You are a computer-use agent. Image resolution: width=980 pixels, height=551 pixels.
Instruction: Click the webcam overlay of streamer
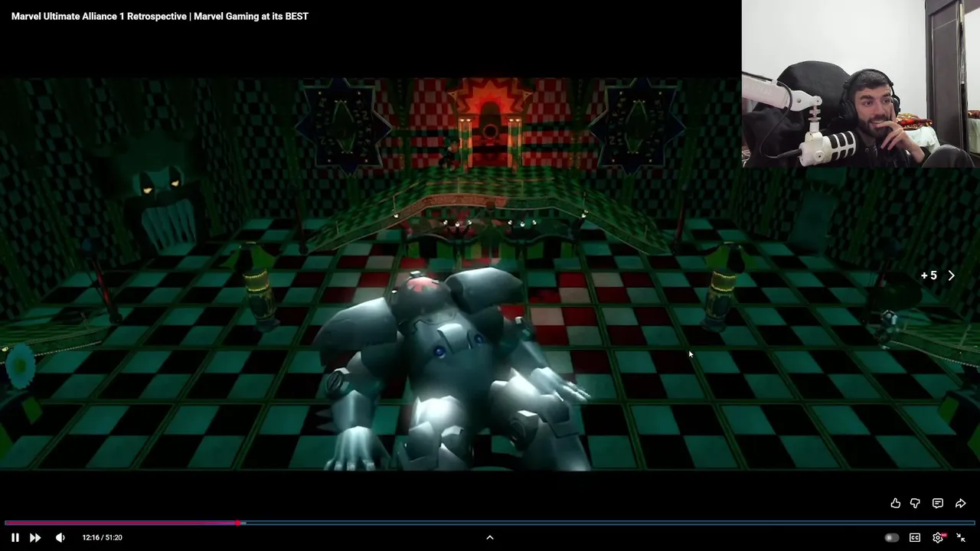[861, 83]
